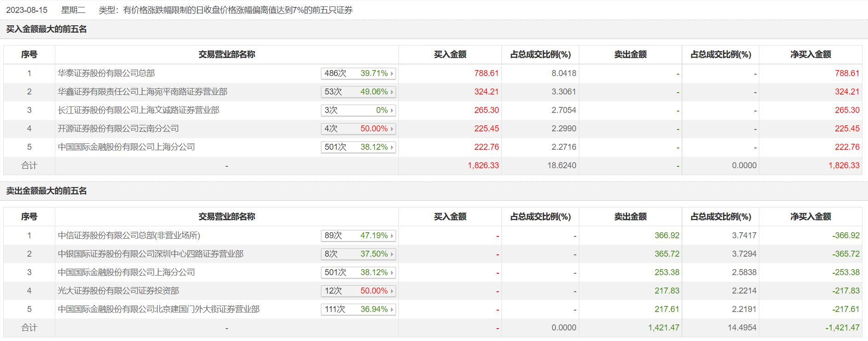
Task: Click 222.76 in the 买入金额 column
Action: 486,147
